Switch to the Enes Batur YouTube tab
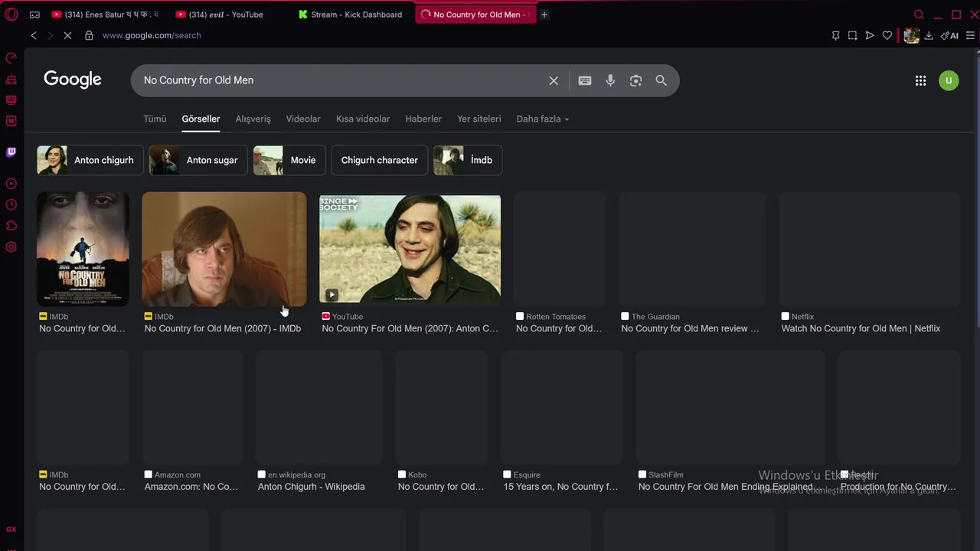The image size is (980, 551). coord(106,15)
